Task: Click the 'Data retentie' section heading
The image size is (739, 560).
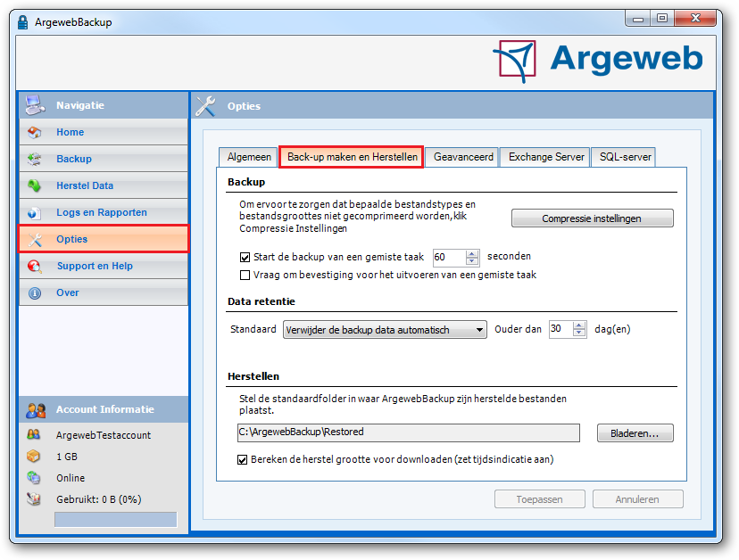Action: [x=262, y=302]
